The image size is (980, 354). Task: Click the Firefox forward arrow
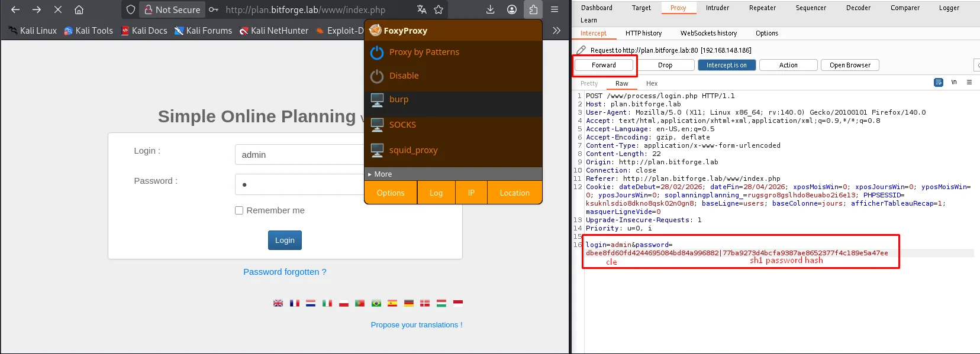[37, 9]
